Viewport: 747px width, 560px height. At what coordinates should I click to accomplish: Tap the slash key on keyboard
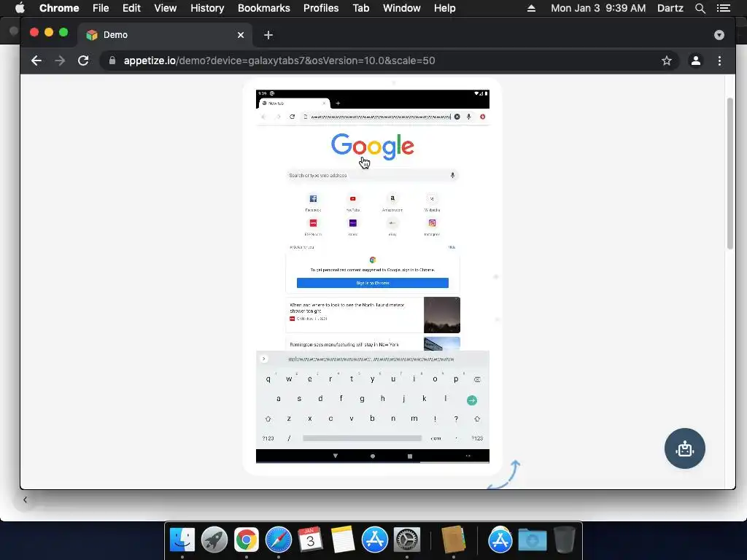[x=289, y=438]
